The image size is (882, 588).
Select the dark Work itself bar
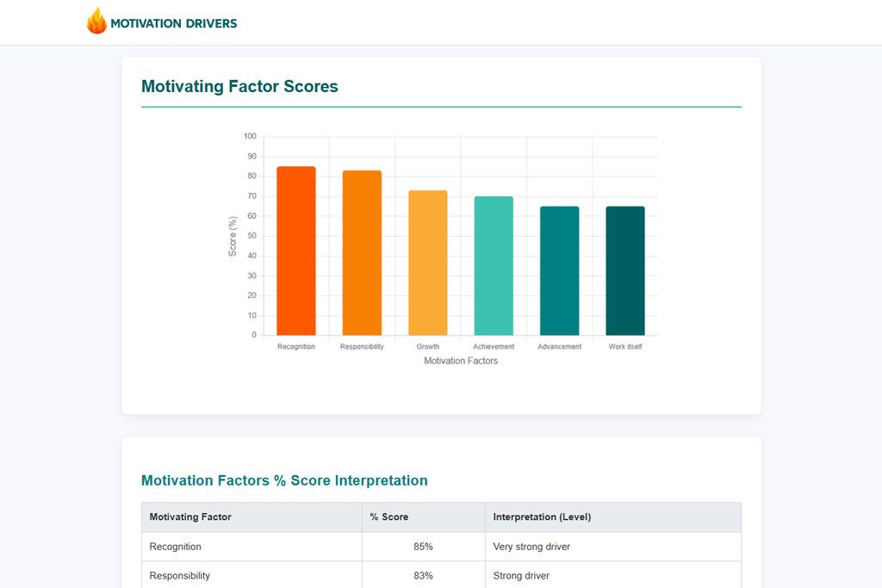[x=624, y=270]
